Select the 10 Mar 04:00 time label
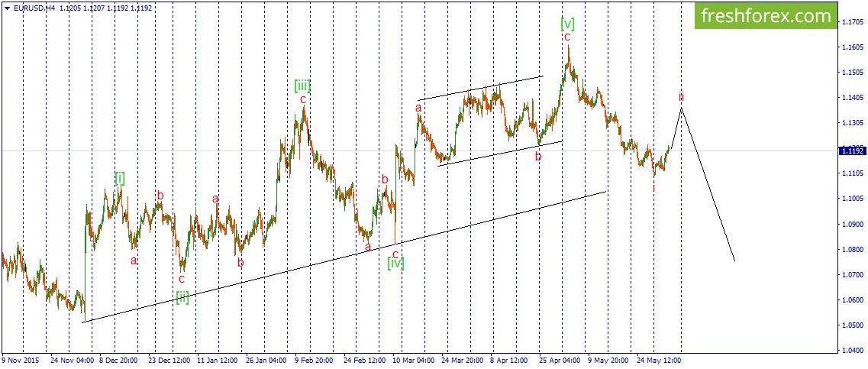Viewport: 868px width, 369px height. pyautogui.click(x=414, y=360)
